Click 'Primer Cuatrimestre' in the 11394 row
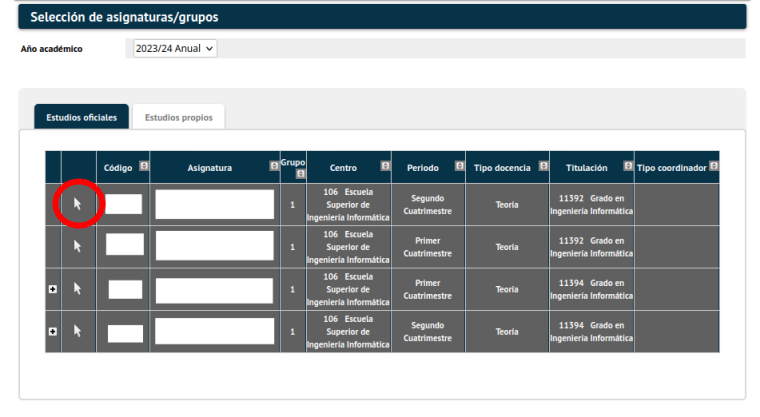This screenshot has height=417, width=760. [x=428, y=289]
